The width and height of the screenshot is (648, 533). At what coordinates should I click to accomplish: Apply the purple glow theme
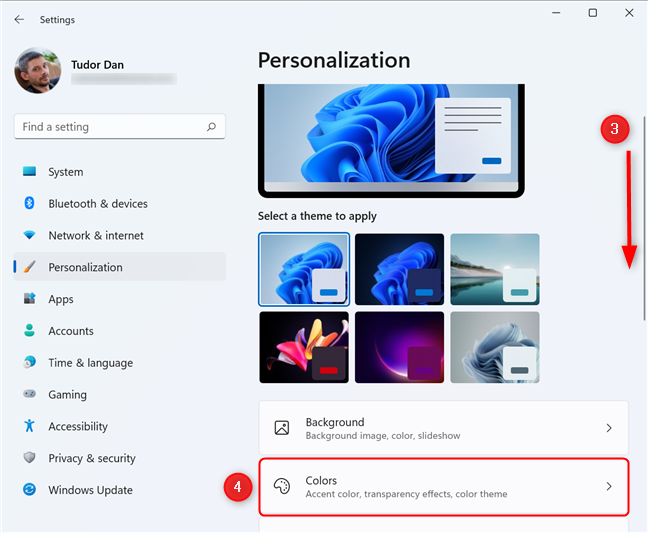coord(399,347)
